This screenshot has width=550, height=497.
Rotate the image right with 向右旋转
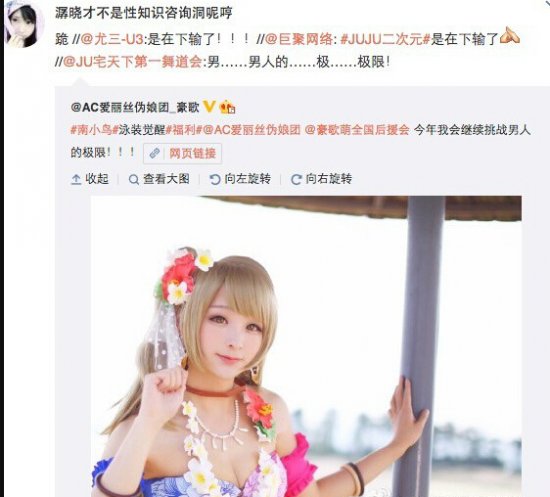[322, 179]
